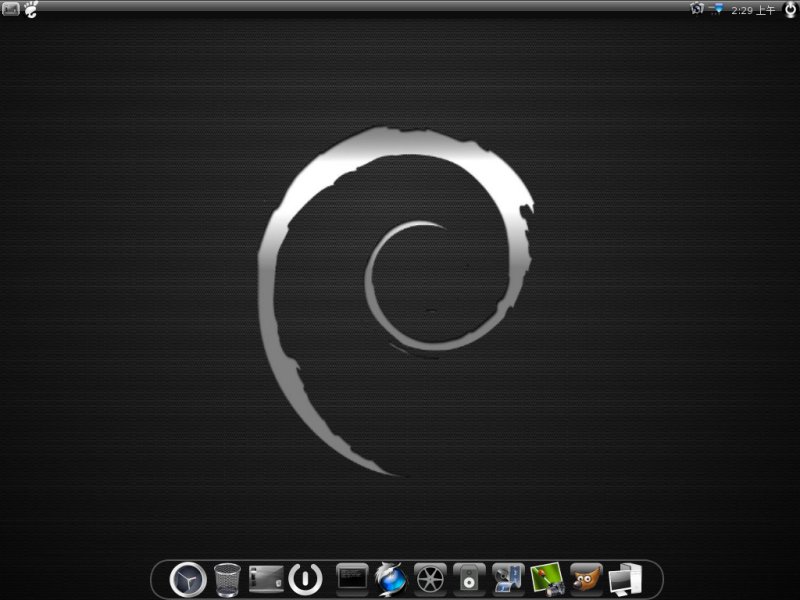This screenshot has width=800, height=600.
Task: Open the filmstrip media editor icon
Action: tap(508, 580)
